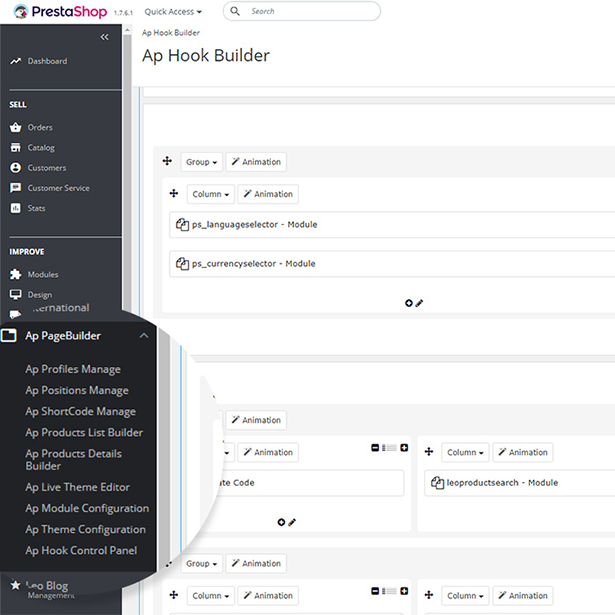Focus the Search input field
Screen dimensions: 615x615
coord(301,11)
